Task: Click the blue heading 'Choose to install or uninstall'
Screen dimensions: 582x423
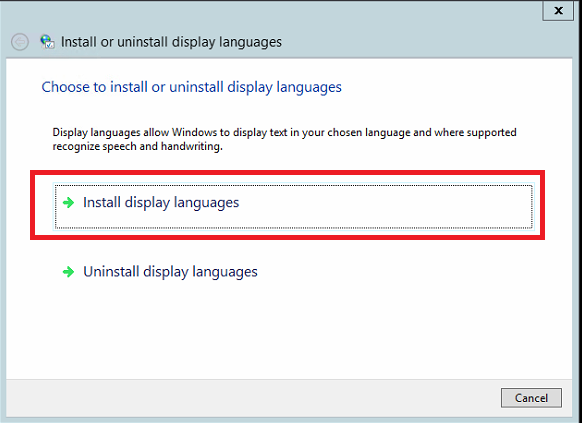Action: 192,87
